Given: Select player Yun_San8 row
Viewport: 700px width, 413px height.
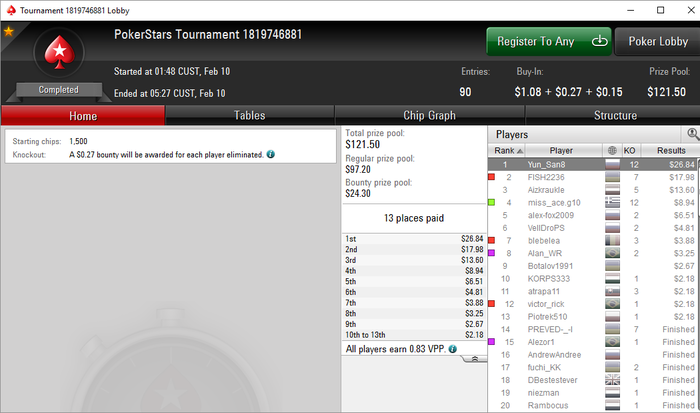Looking at the screenshot, I should click(x=593, y=164).
